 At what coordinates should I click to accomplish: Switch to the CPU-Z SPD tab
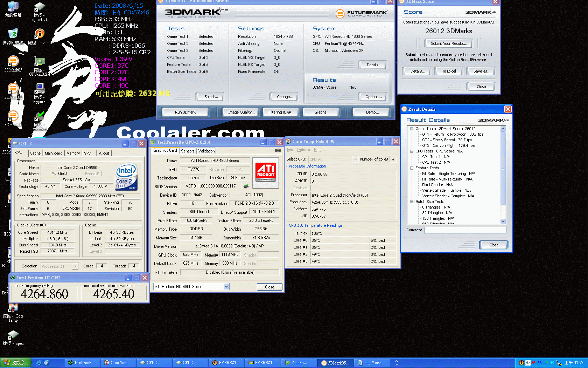tap(88, 153)
